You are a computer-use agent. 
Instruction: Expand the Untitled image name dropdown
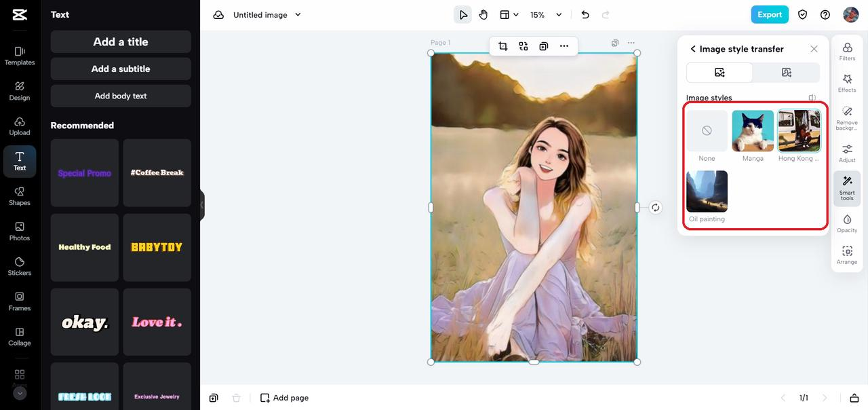pos(298,15)
